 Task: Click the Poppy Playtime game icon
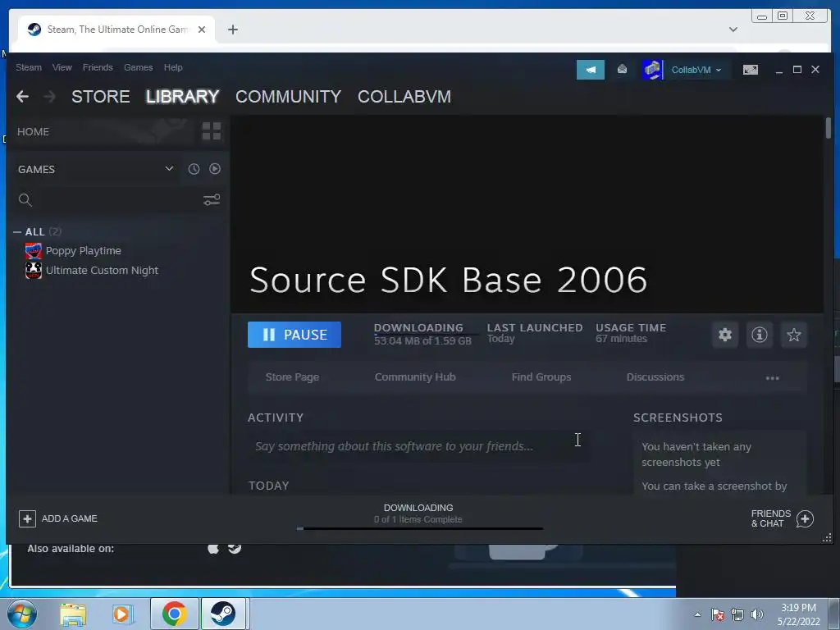tap(33, 251)
